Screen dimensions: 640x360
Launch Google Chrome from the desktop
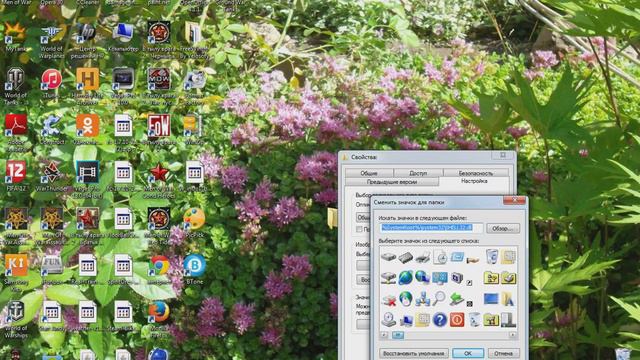(x=159, y=269)
